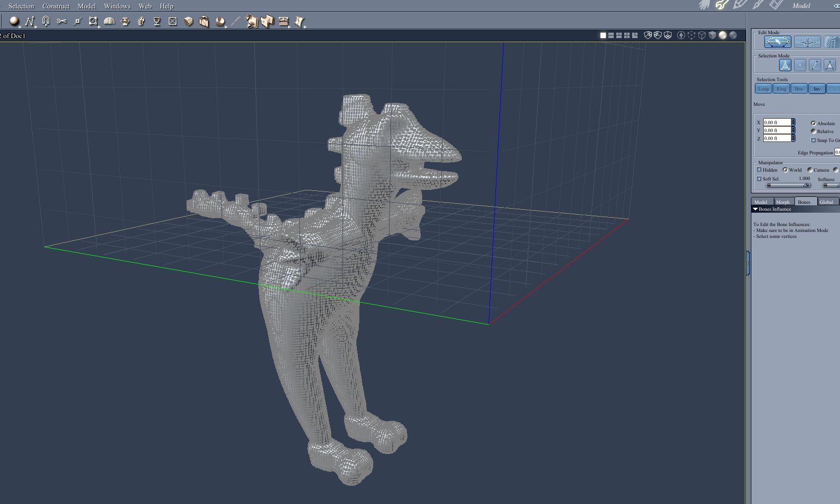Select the lathe vase tool
Image resolution: width=840 pixels, height=504 pixels.
click(x=125, y=21)
